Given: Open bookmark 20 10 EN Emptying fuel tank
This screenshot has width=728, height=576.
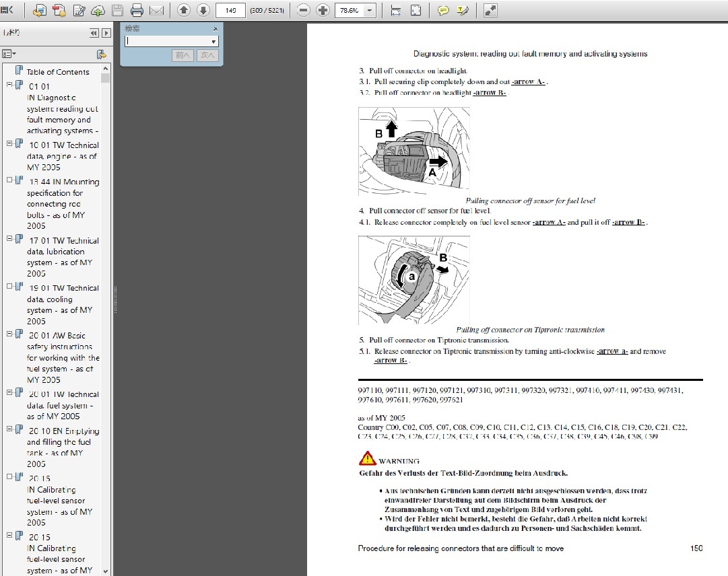Looking at the screenshot, I should tap(63, 447).
